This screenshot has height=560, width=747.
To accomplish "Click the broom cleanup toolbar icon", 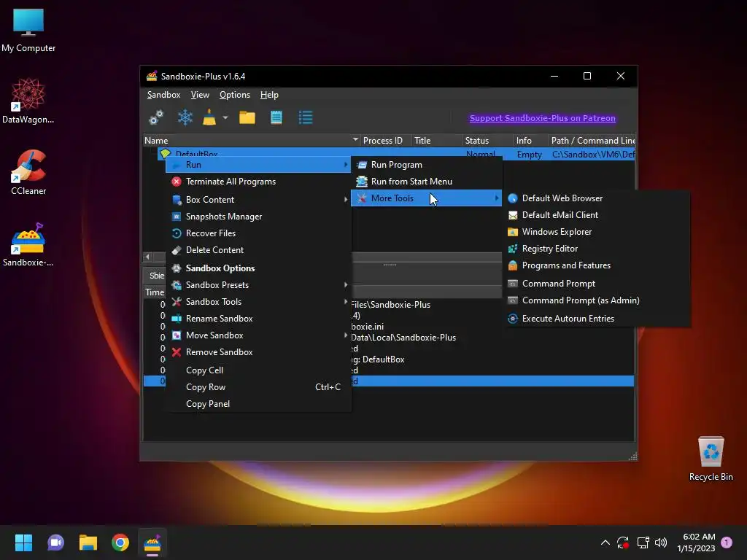I will click(x=209, y=117).
